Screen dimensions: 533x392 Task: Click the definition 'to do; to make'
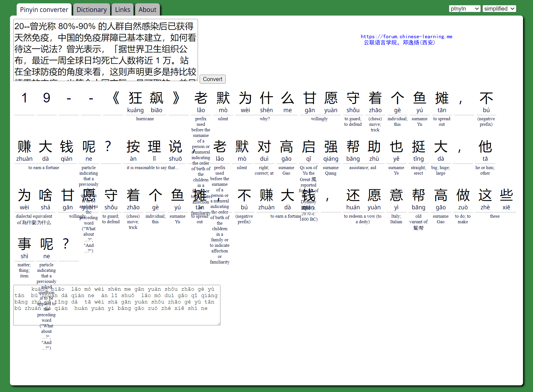[463, 219]
